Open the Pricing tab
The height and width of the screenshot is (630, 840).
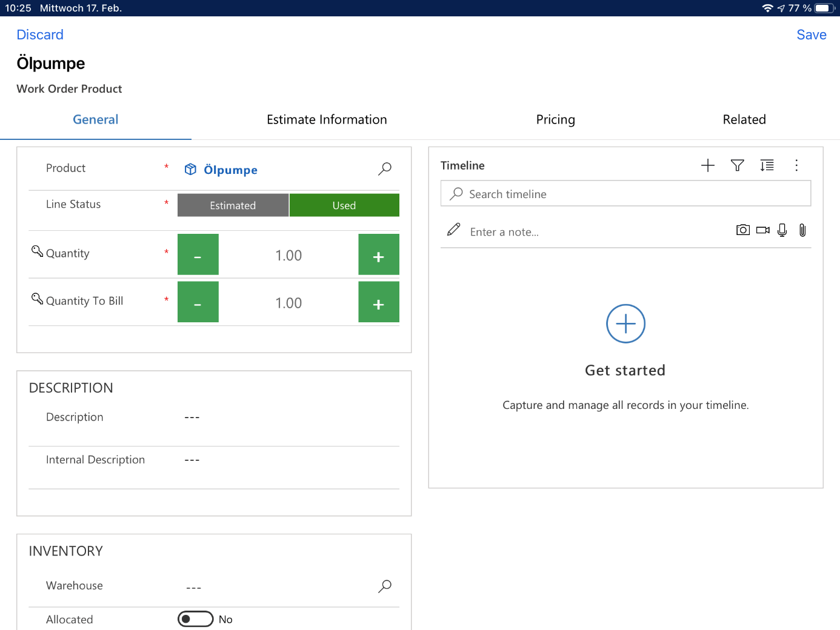coord(555,120)
